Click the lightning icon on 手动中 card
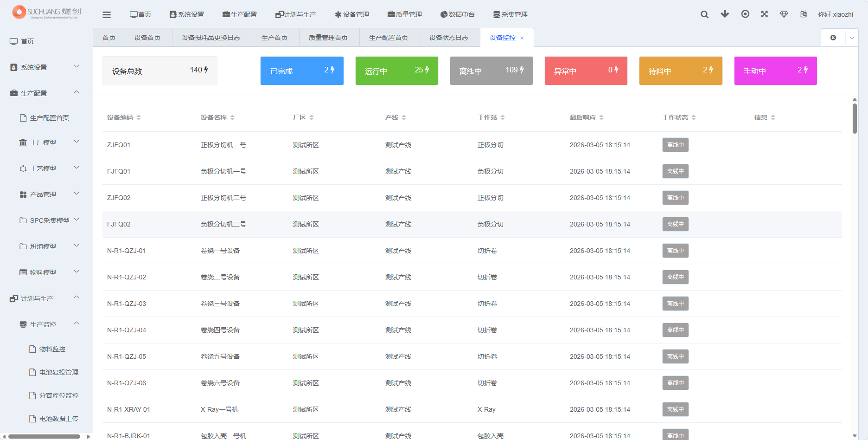868x440 pixels. (806, 70)
